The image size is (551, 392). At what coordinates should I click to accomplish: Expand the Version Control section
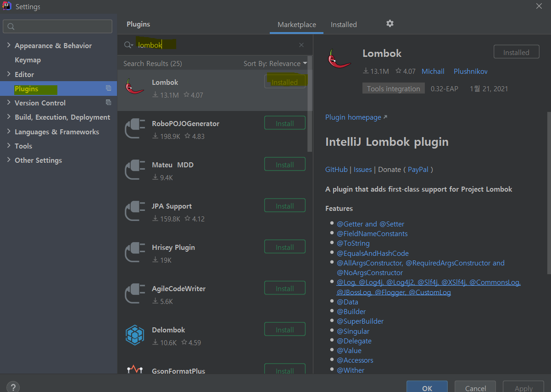(9, 103)
